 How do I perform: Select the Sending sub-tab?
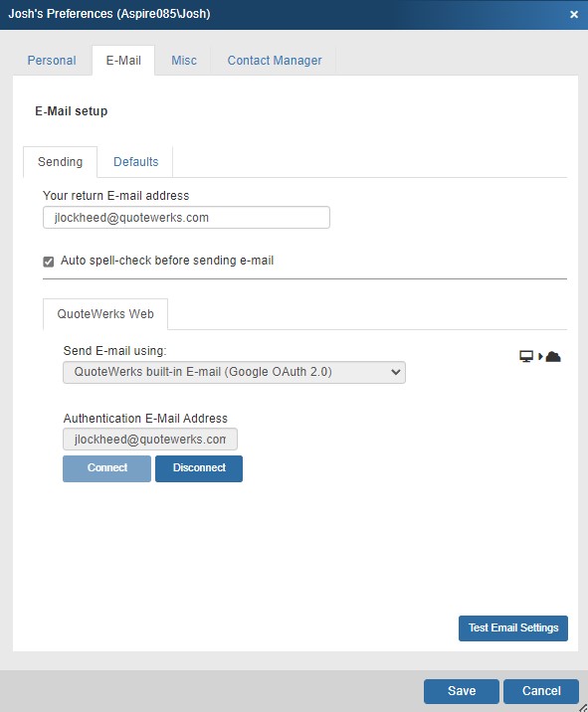tap(61, 162)
